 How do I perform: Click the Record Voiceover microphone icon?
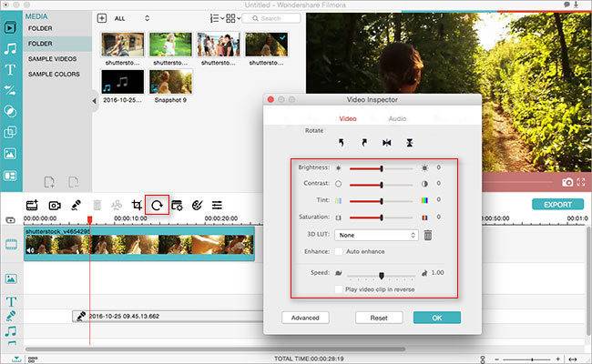76,206
